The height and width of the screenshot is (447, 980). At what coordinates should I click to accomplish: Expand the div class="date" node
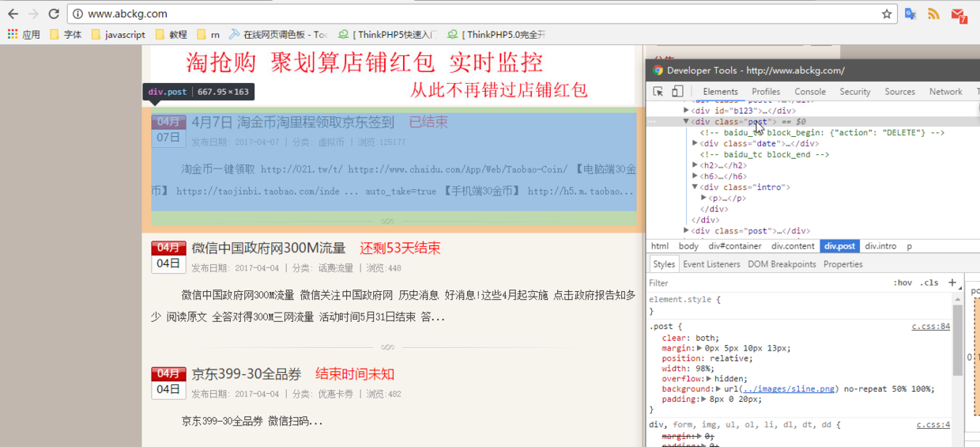pos(695,143)
